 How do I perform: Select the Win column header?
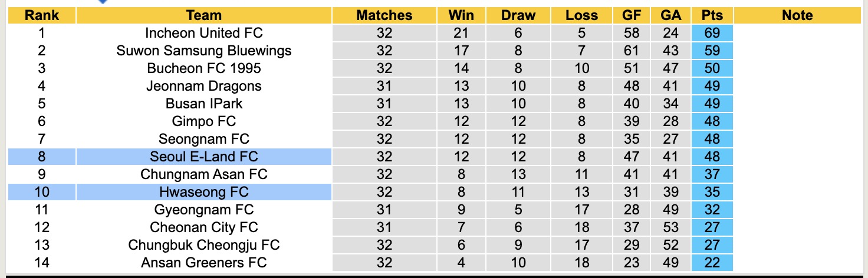click(461, 16)
